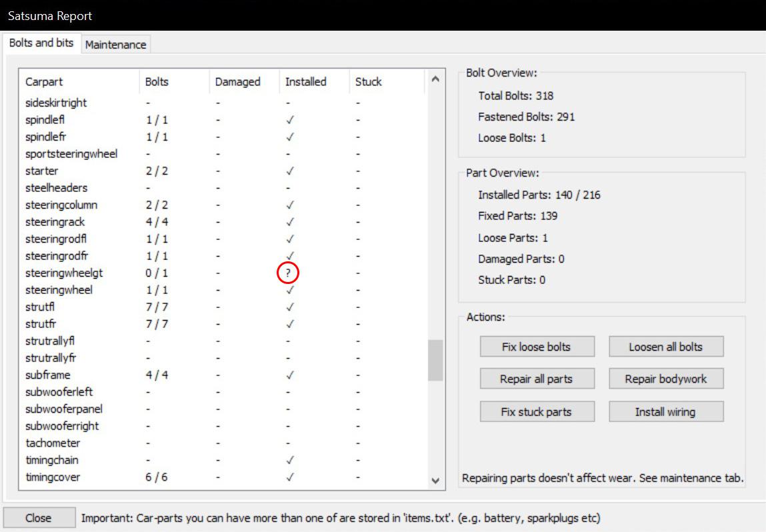The height and width of the screenshot is (532, 766).
Task: Select the subframe row
Action: [x=223, y=375]
